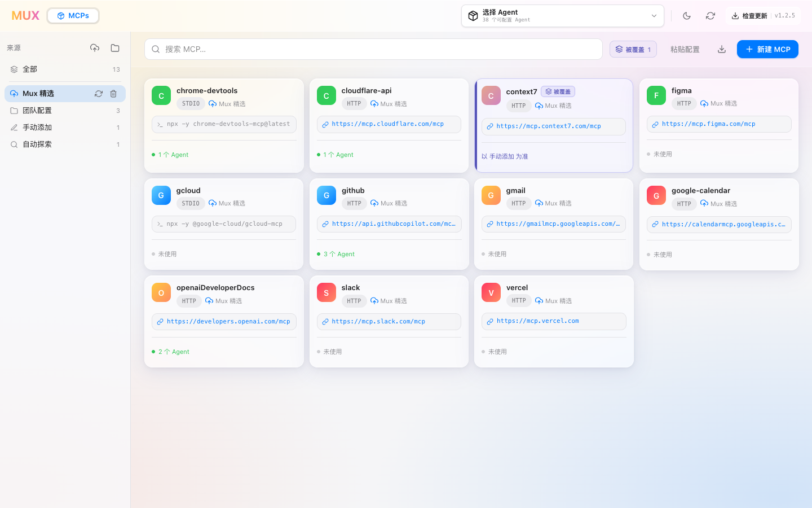
Task: Open the mcp.slack.com URL
Action: pyautogui.click(x=389, y=322)
